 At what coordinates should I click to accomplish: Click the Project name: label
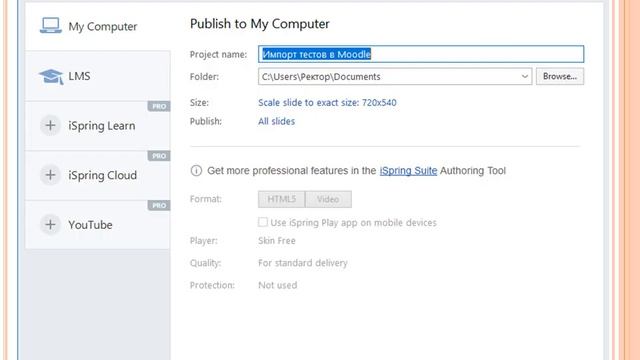coord(218,54)
